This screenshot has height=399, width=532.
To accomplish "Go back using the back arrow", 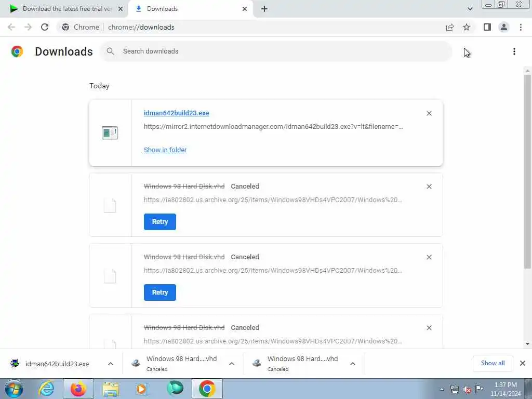I will pos(11,27).
